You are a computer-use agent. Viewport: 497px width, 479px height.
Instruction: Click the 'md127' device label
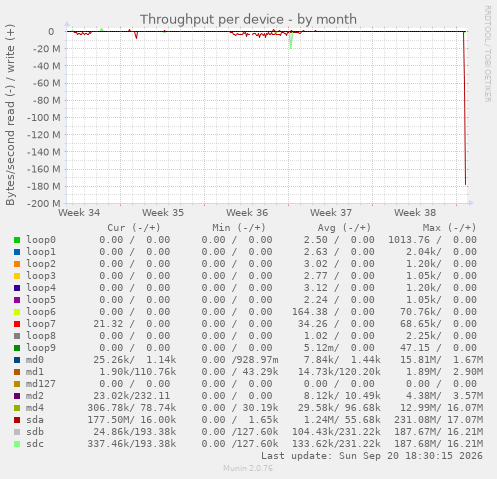pyautogui.click(x=41, y=384)
